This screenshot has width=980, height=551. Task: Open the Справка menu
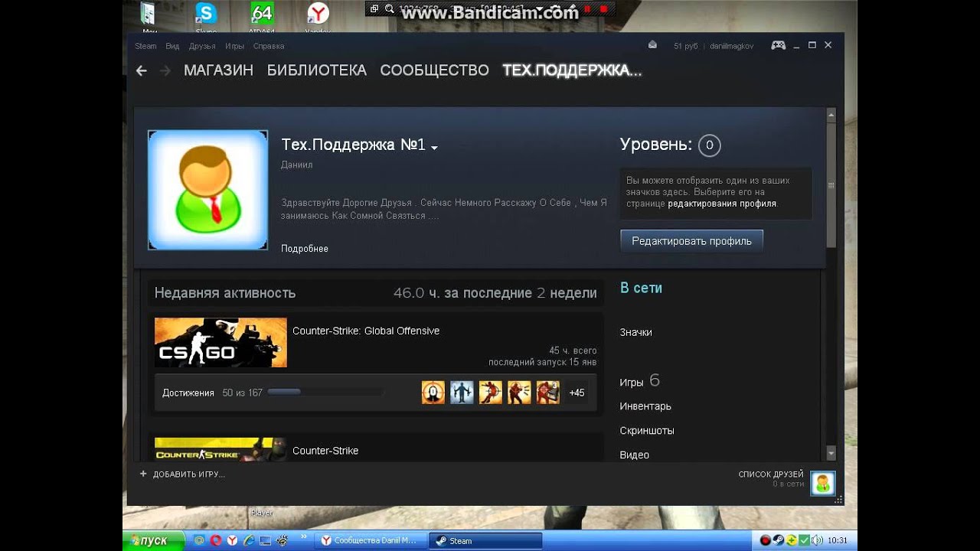(269, 46)
